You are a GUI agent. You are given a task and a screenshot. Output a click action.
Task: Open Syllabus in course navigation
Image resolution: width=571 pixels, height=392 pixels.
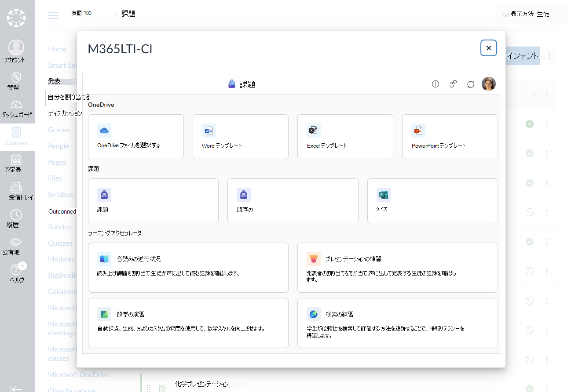(61, 194)
